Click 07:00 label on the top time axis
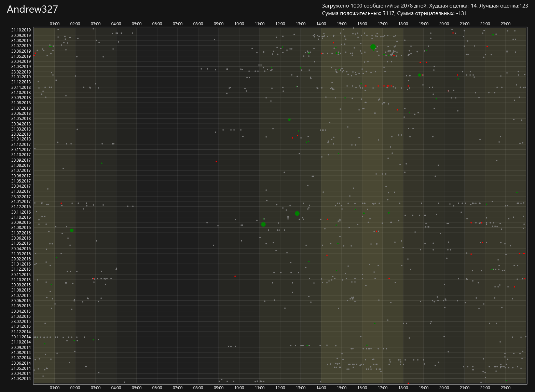 point(178,24)
